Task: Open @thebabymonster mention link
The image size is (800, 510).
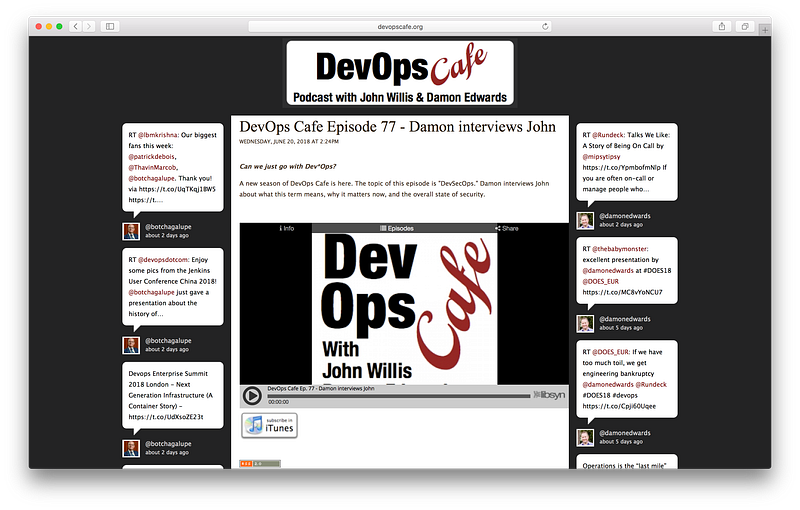Action: [619, 249]
